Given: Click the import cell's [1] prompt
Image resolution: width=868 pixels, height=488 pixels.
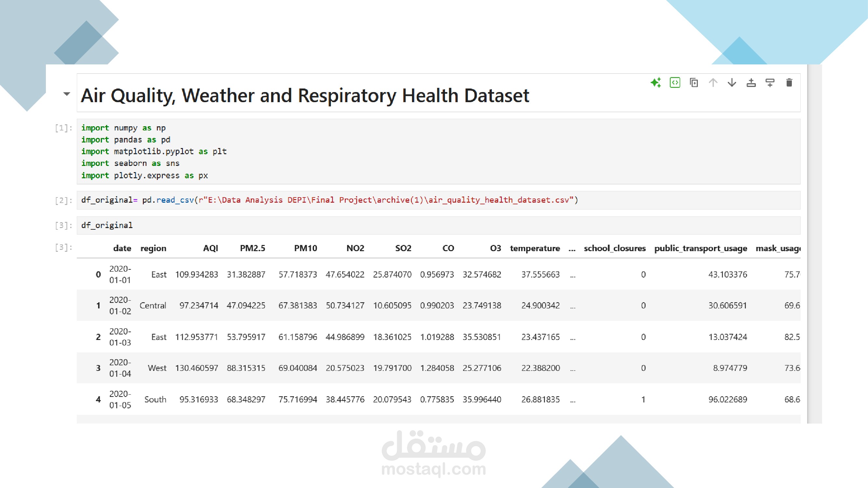Looking at the screenshot, I should point(63,128).
